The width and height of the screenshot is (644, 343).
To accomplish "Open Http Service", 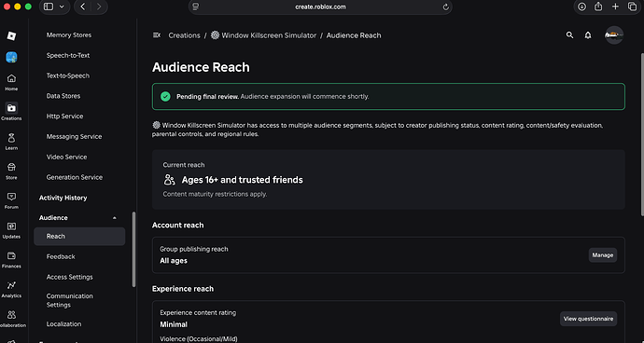I will coord(65,117).
